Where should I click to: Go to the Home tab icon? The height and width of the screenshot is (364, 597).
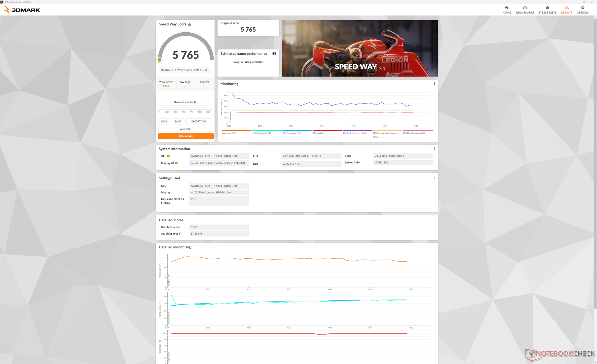click(x=507, y=8)
